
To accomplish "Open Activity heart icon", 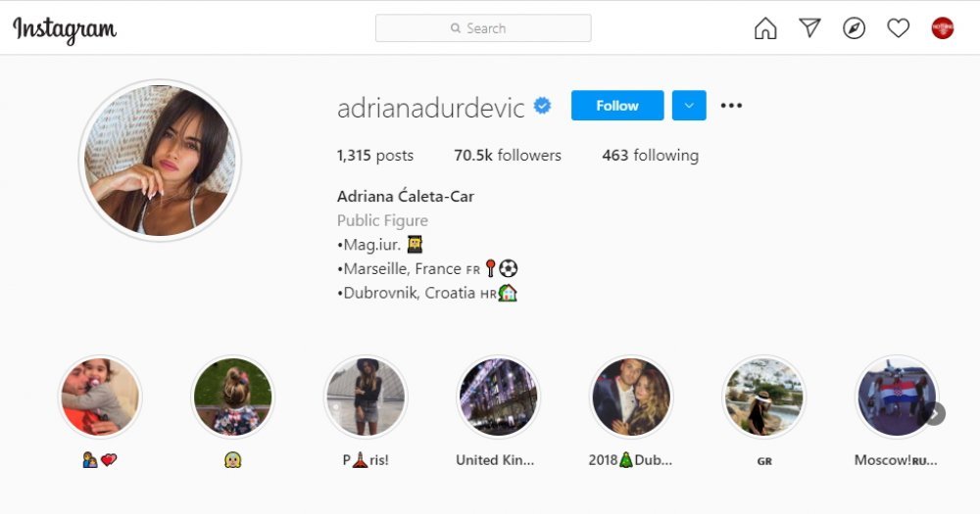I will 898,28.
